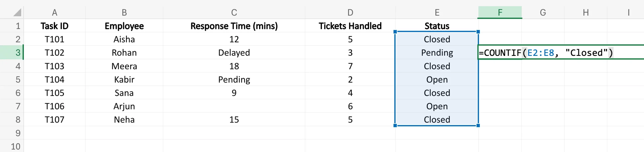Click the select-all triangle at grid corner

(17, 12)
